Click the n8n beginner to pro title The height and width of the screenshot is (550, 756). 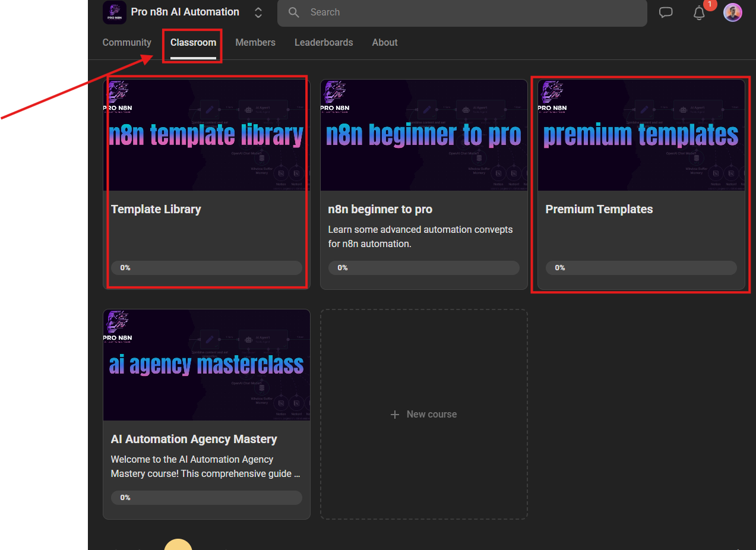[380, 209]
